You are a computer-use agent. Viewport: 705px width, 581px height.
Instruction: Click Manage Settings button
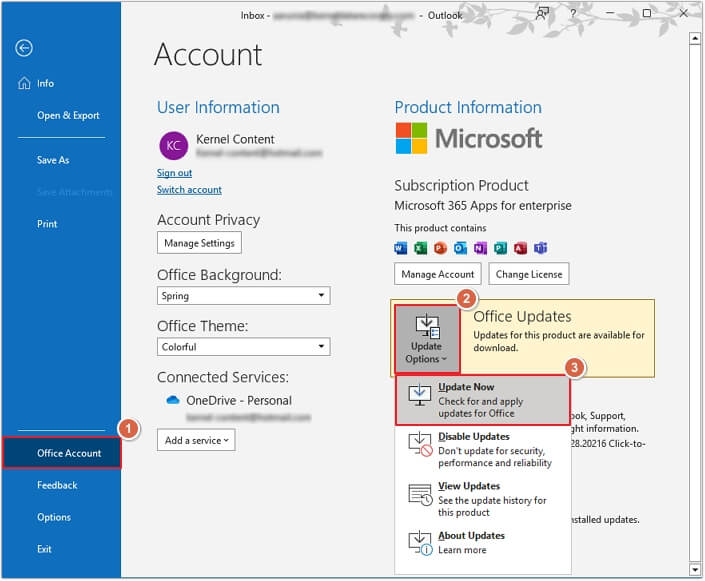(199, 243)
